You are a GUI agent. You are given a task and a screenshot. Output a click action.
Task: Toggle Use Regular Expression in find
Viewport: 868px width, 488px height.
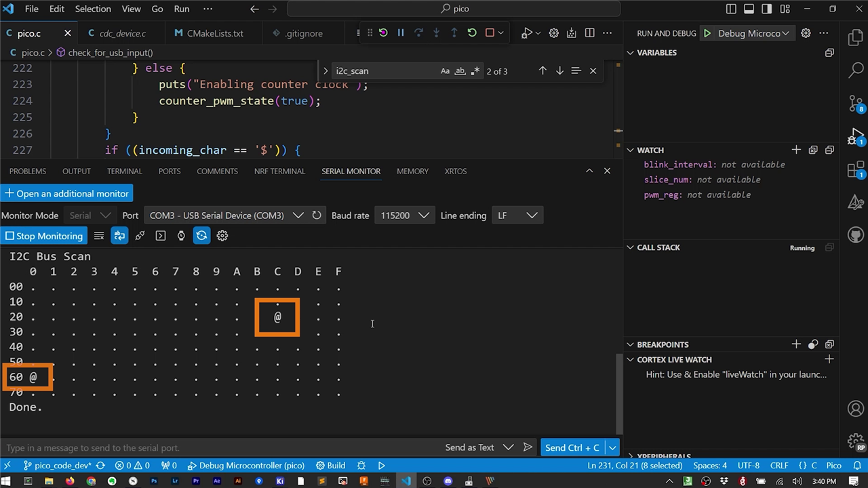point(475,70)
